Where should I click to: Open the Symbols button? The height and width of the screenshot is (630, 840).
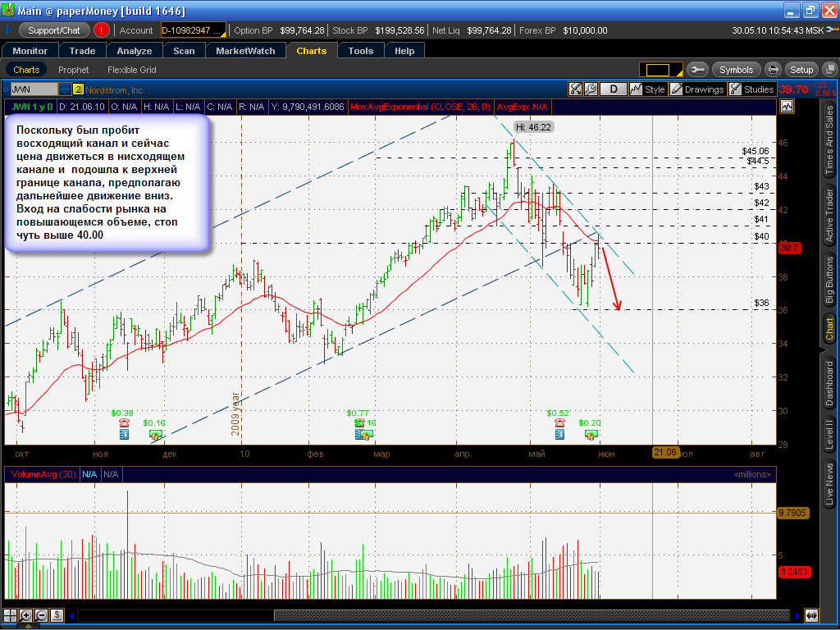coord(736,70)
